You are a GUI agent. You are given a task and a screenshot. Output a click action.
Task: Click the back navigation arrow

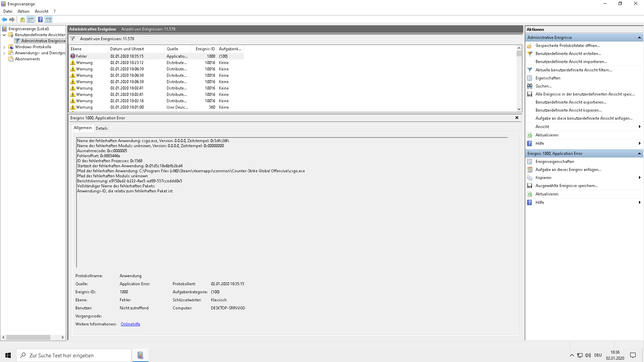click(x=4, y=19)
